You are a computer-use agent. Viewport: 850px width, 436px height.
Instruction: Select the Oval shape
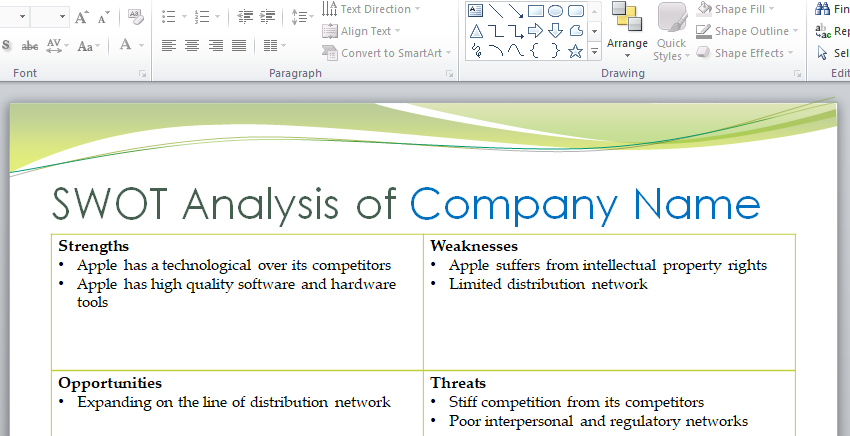[555, 10]
